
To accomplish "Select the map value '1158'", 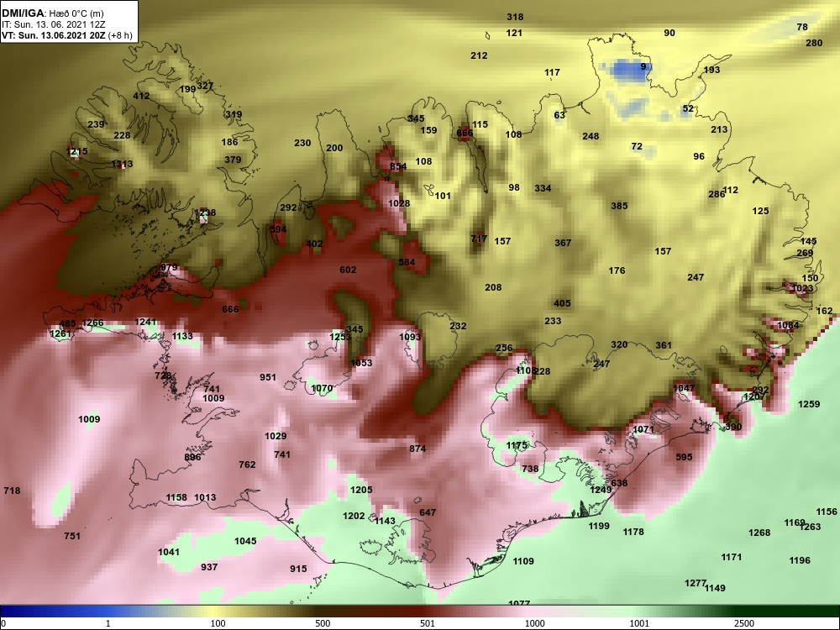I will (176, 497).
